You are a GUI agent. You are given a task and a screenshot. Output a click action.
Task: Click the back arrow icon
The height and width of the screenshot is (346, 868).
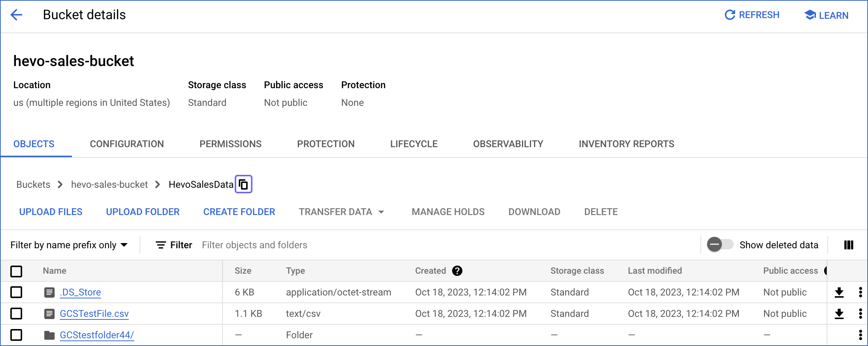[17, 15]
